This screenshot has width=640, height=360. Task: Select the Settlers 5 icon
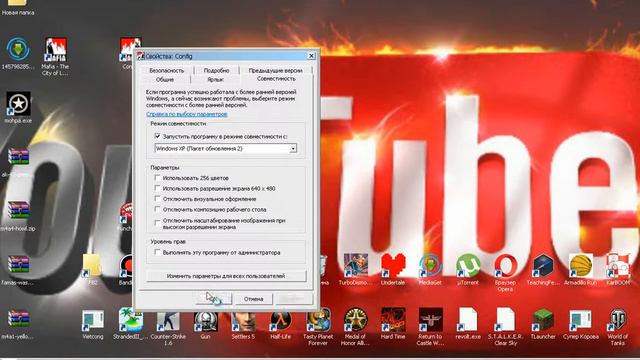click(x=243, y=320)
